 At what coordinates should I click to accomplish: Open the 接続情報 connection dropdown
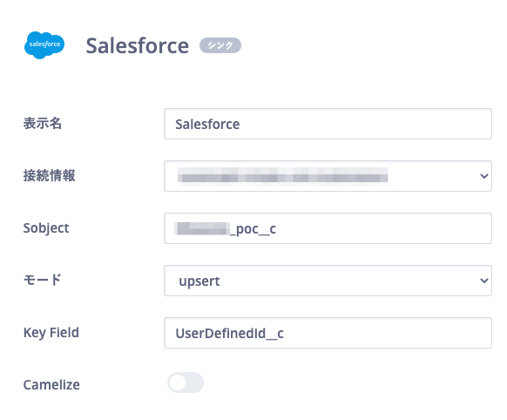[x=328, y=176]
